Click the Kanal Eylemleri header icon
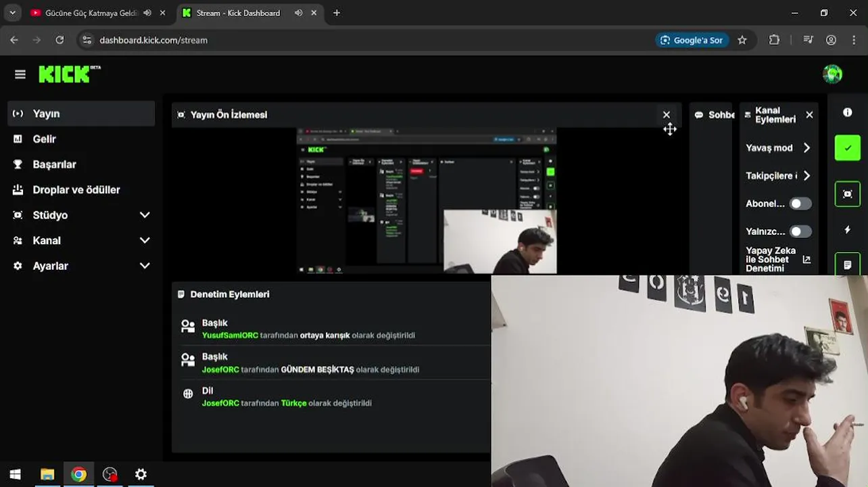 pyautogui.click(x=748, y=115)
